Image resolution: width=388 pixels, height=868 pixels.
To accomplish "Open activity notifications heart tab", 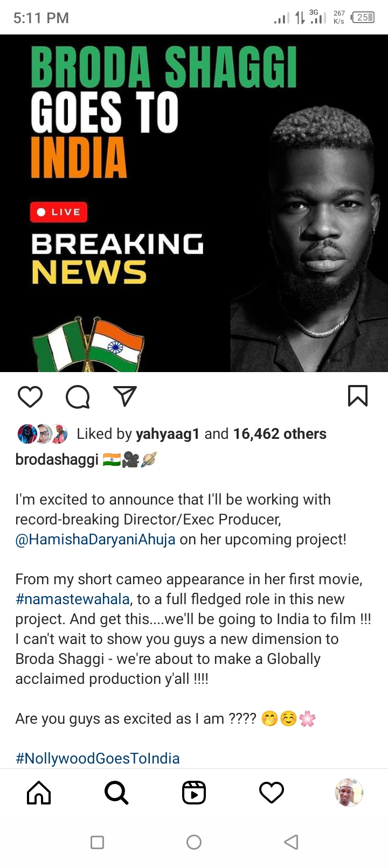I will tap(272, 793).
